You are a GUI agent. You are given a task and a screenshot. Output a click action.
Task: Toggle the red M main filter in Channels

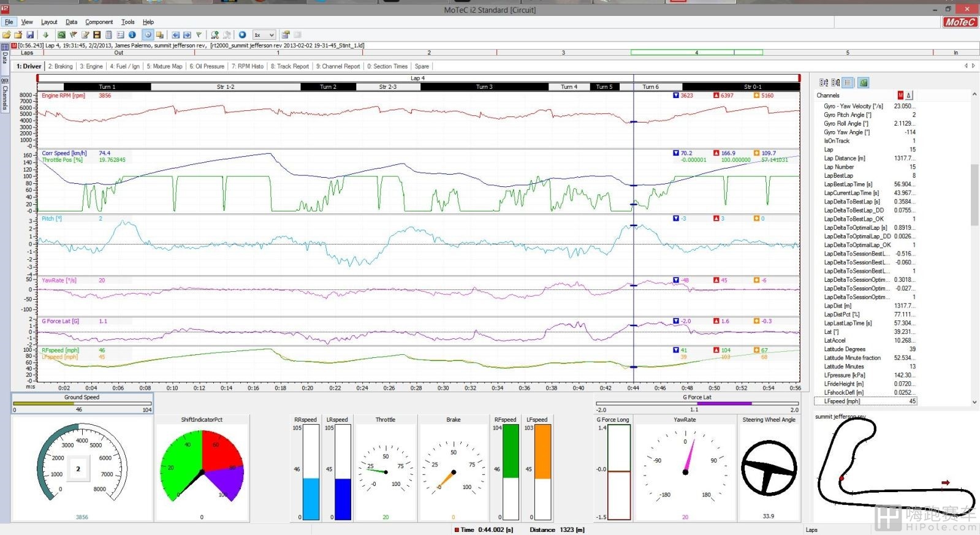[x=900, y=95]
